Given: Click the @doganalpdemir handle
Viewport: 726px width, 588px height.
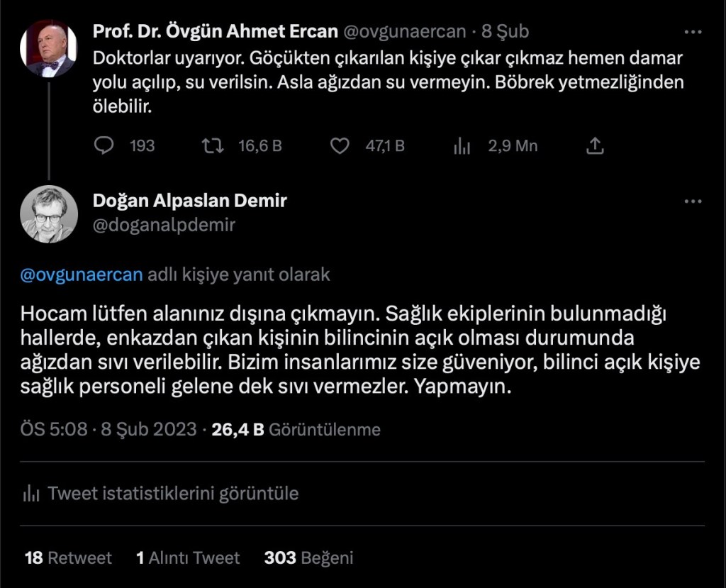Looking at the screenshot, I should (x=164, y=225).
